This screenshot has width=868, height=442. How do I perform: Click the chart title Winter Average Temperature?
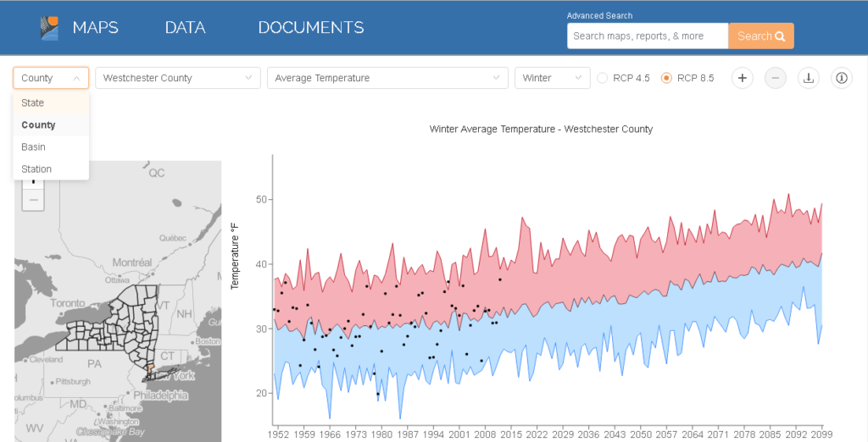tap(541, 129)
